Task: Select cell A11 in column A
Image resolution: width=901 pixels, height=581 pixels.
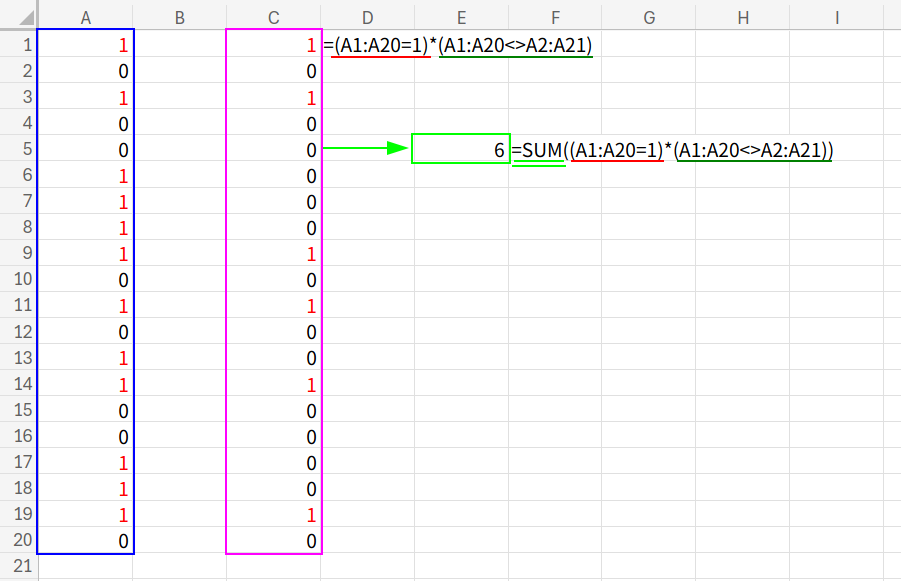Action: point(85,306)
